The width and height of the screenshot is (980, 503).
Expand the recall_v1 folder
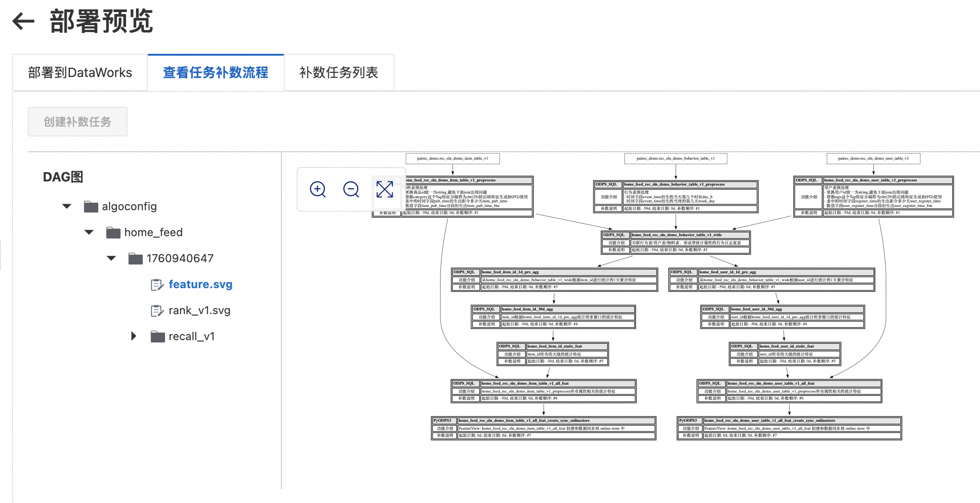pyautogui.click(x=134, y=336)
